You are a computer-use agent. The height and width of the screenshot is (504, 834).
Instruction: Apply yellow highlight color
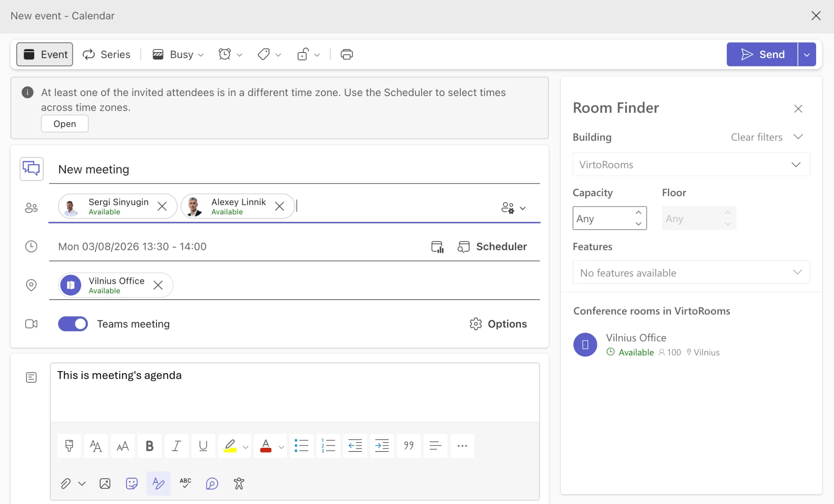click(230, 446)
